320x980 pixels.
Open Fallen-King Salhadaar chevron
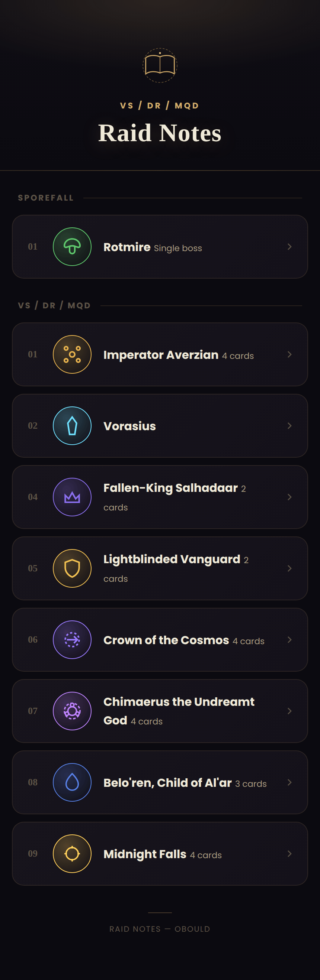(289, 497)
